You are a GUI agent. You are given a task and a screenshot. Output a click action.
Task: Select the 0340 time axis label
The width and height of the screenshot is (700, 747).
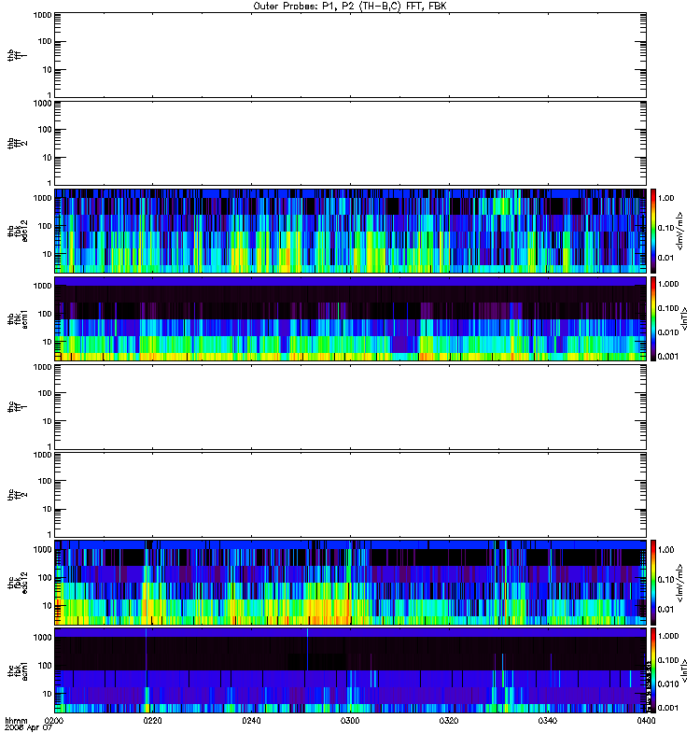[x=548, y=720]
